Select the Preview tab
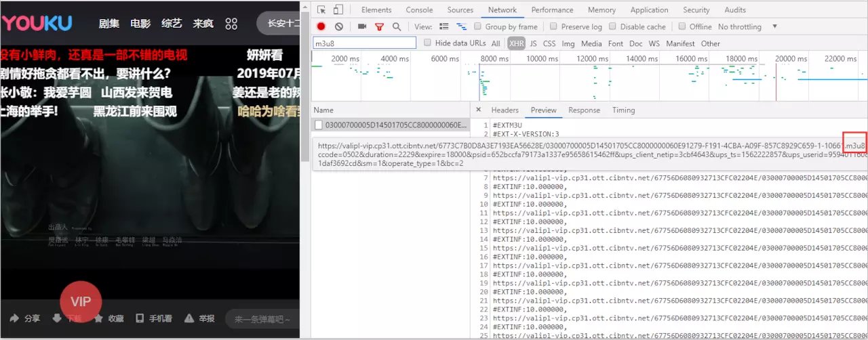 543,110
